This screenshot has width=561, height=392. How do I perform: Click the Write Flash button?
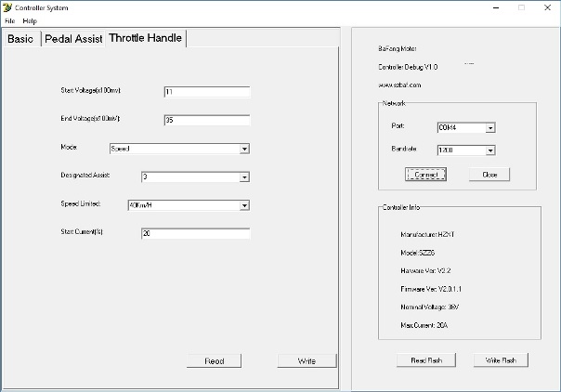(501, 360)
